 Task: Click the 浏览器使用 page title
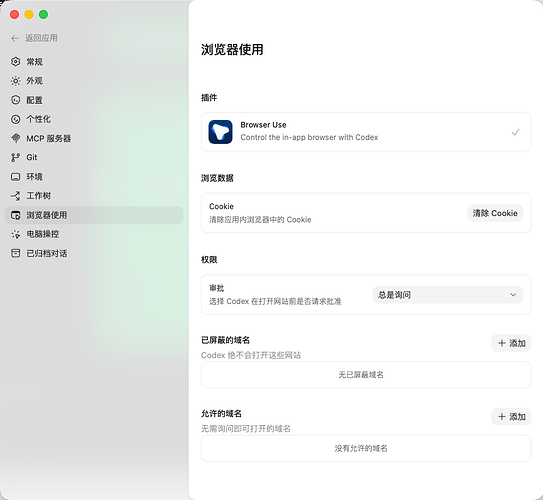pyautogui.click(x=232, y=50)
